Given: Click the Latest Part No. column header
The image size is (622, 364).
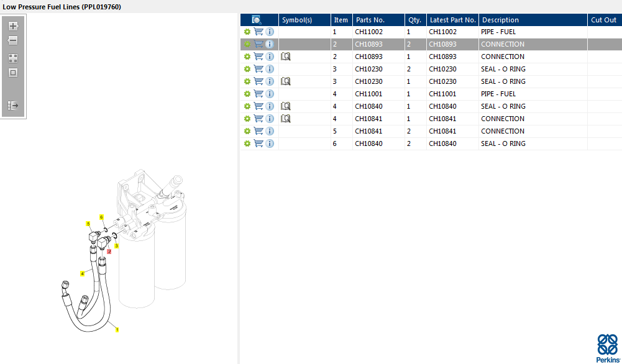Looking at the screenshot, I should pos(452,20).
